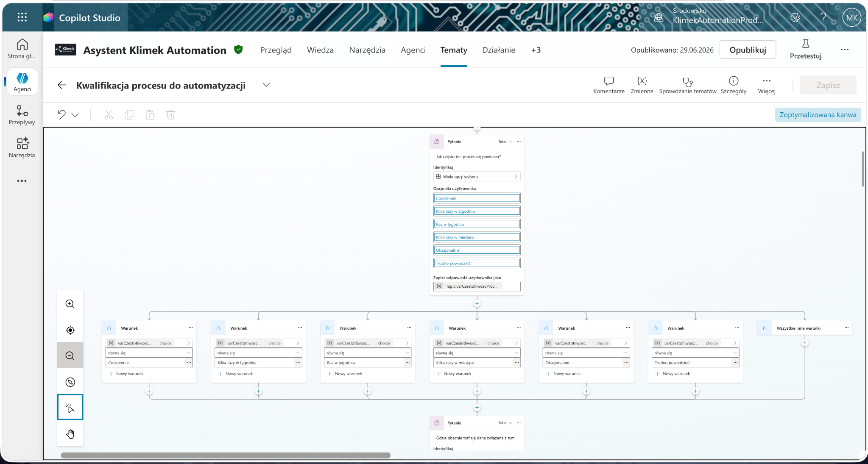Open the 'równa się' dropdown above Codziennie
Viewport: 868px width, 464px height.
[149, 353]
